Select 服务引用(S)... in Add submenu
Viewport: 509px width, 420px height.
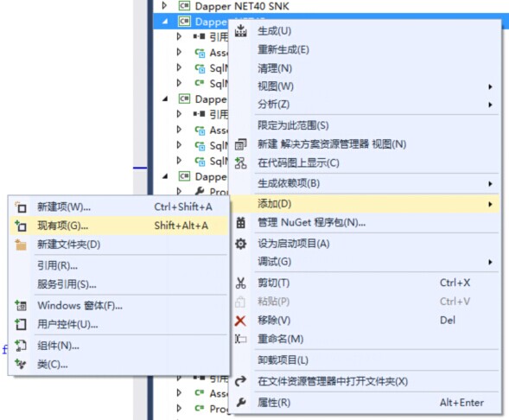(x=118, y=284)
